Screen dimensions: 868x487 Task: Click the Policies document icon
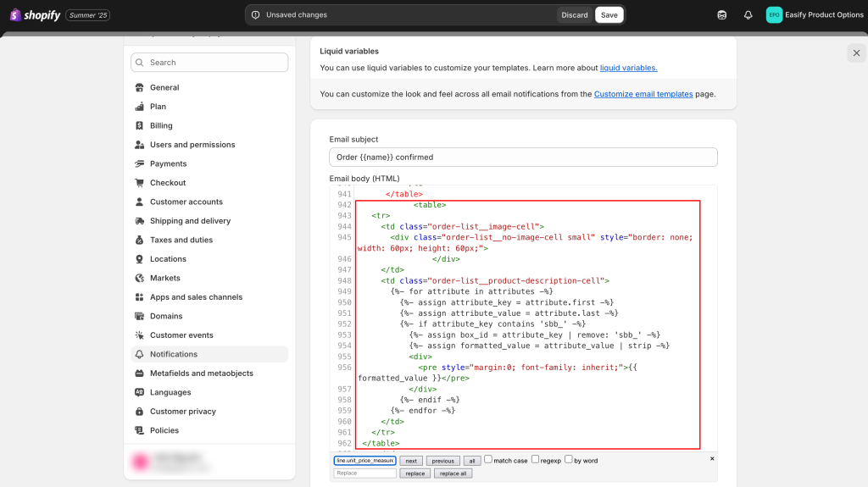pyautogui.click(x=140, y=430)
